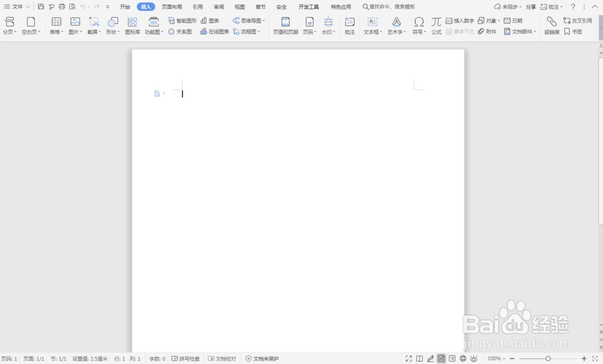
Task: Expand the Document Parts (文档部件) dropdown
Action: (534, 31)
